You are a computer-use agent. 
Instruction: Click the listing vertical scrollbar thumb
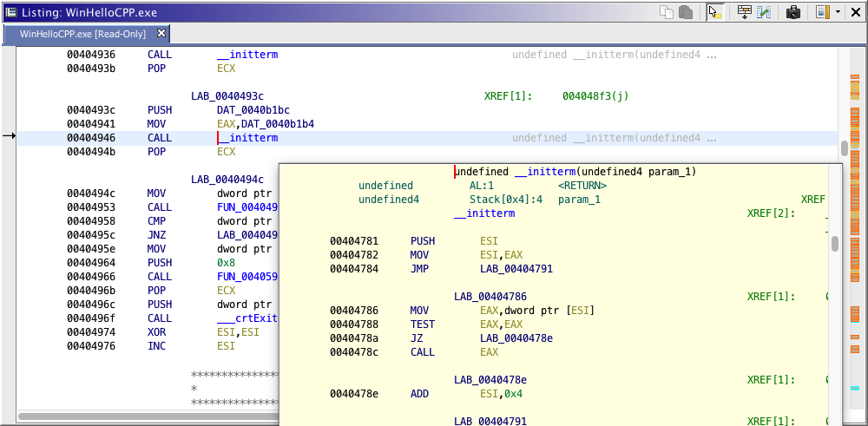click(x=845, y=147)
